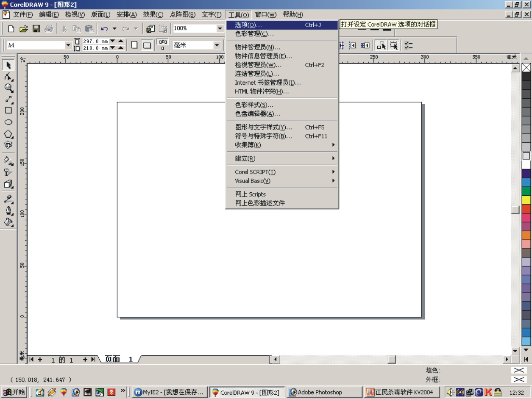Click 色盘编辑器(A)... menu entry
The image size is (532, 399).
pos(282,114)
